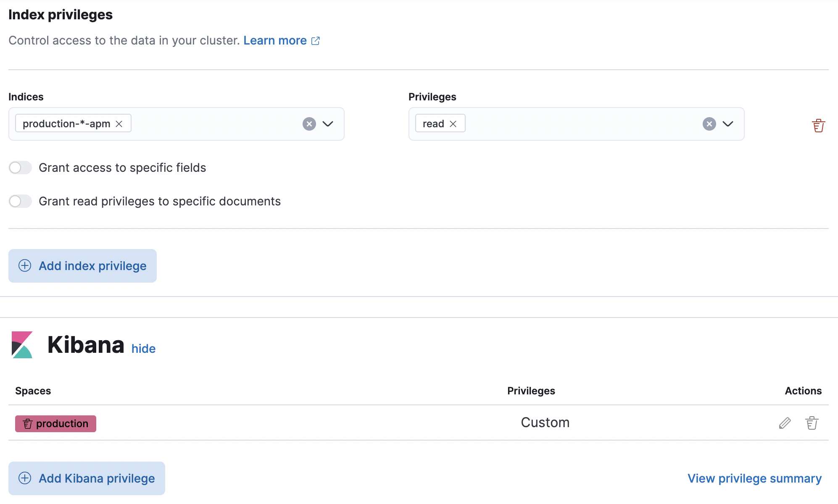Add a new index privilege
The image size is (838, 504).
point(82,265)
